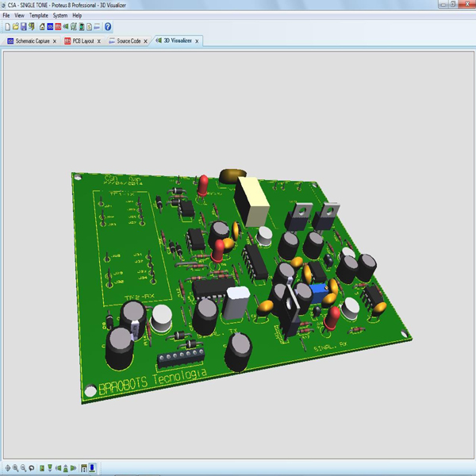Switch to the Schematic Capture tab

(32, 40)
